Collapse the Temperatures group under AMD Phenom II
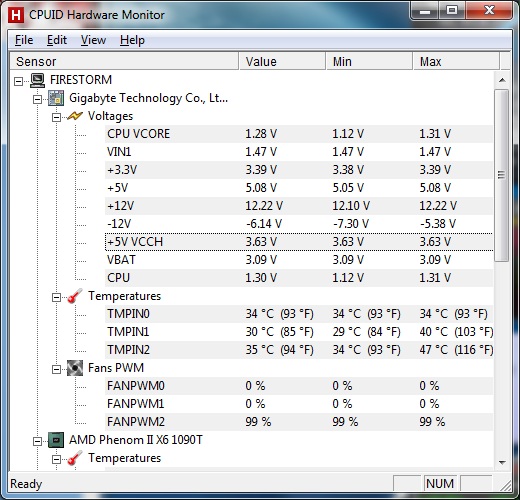Screen dimensions: 520x500 pyautogui.click(x=56, y=459)
